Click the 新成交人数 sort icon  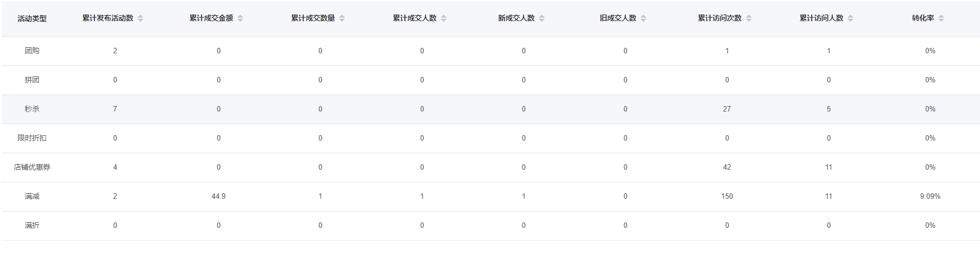(x=542, y=18)
